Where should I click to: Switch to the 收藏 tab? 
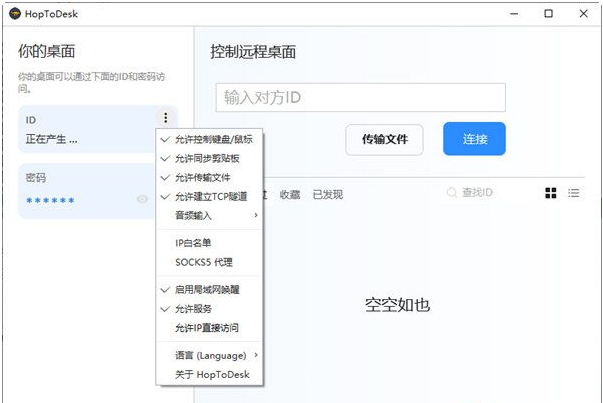pos(290,195)
